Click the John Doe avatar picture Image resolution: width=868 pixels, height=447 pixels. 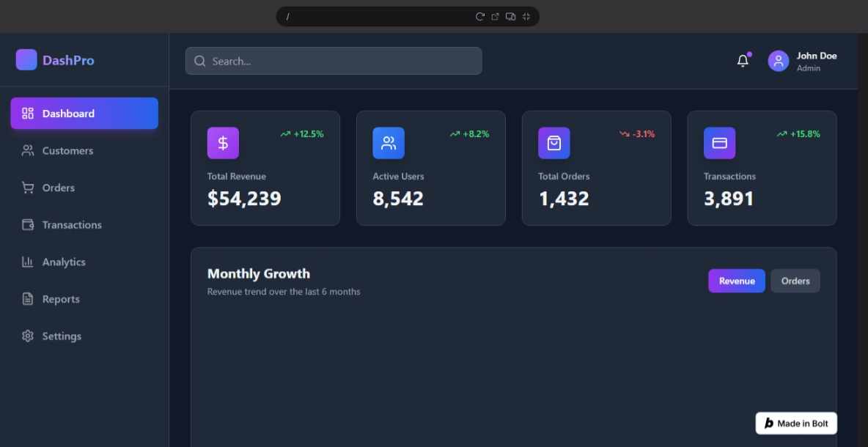pyautogui.click(x=778, y=61)
